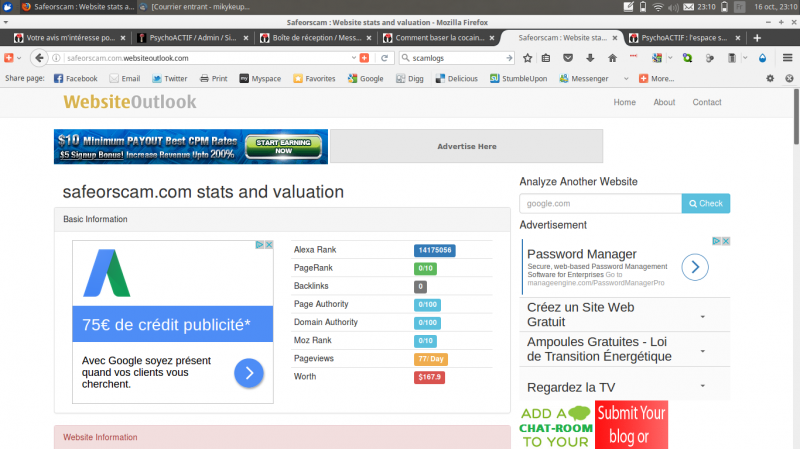Screen dimensions: 800x449
Task: Click the Analyze Another Website input field
Action: click(x=600, y=203)
